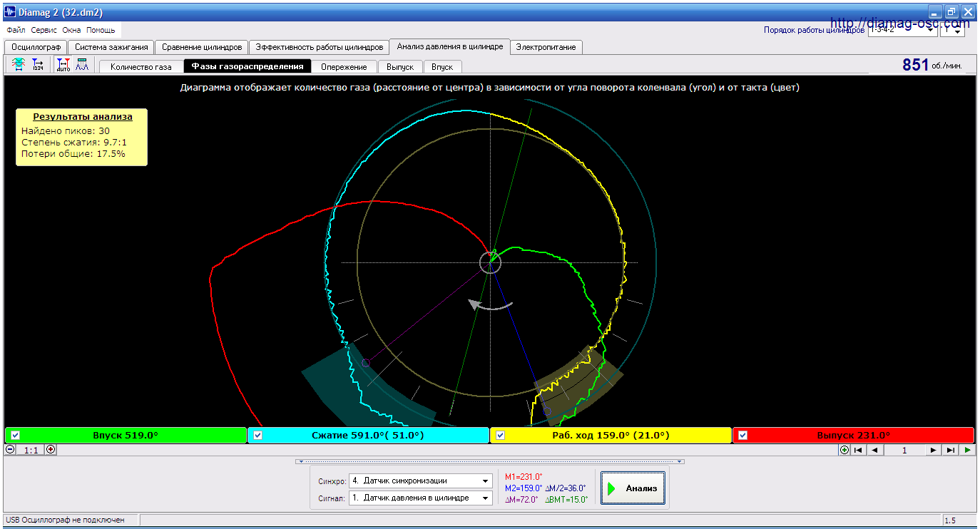Click the pressure peaks toolbar icon

pyautogui.click(x=82, y=65)
